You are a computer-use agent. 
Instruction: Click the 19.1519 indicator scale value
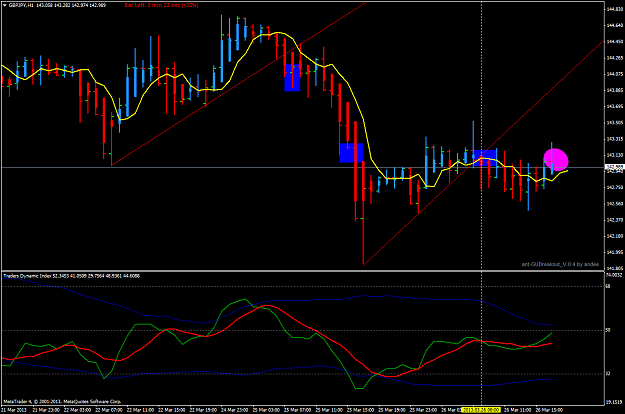click(615, 402)
